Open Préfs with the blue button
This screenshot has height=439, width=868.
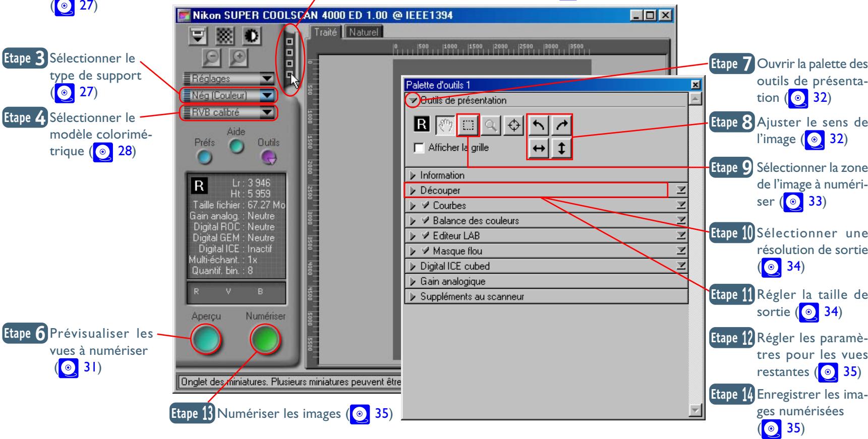(204, 157)
